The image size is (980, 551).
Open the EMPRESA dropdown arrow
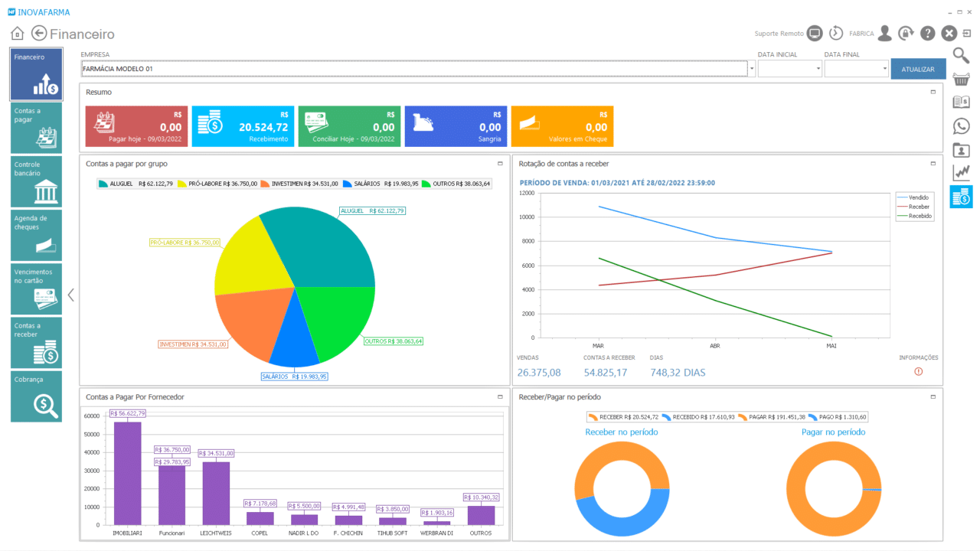(x=751, y=69)
